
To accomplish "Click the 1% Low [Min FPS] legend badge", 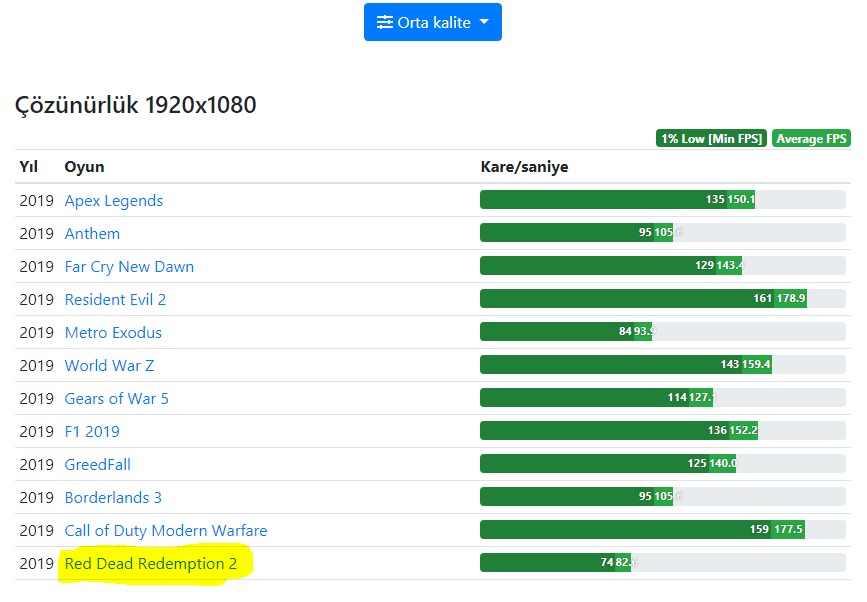I will (711, 138).
